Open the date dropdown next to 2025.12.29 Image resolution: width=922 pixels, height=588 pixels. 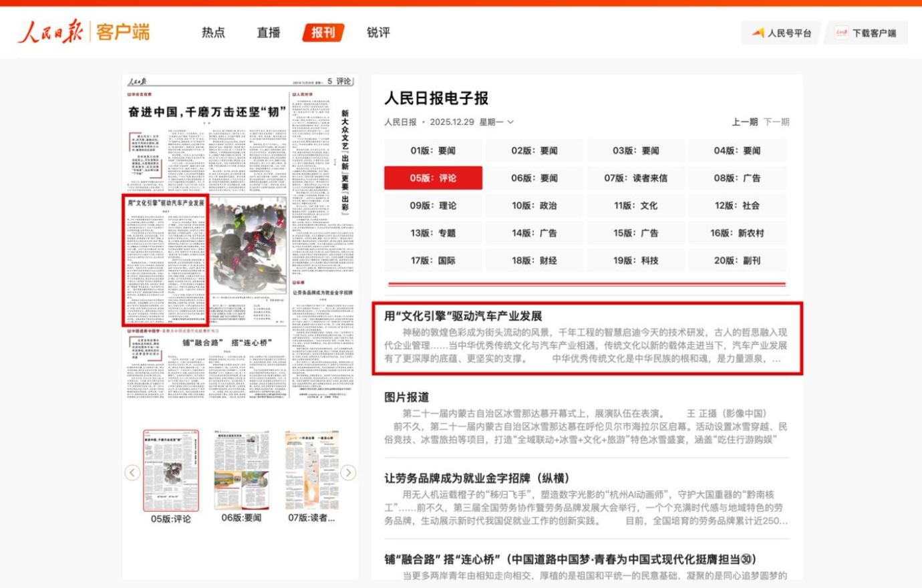click(x=510, y=122)
